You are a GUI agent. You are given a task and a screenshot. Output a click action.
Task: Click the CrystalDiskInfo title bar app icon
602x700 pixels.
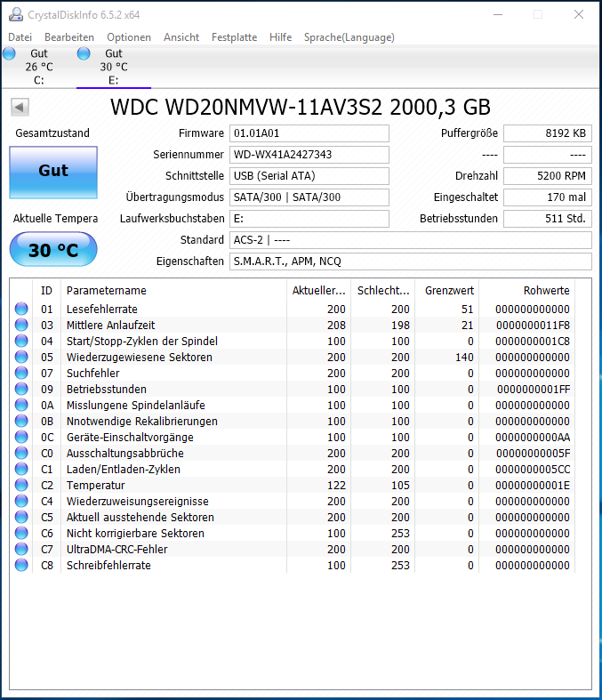tap(16, 15)
